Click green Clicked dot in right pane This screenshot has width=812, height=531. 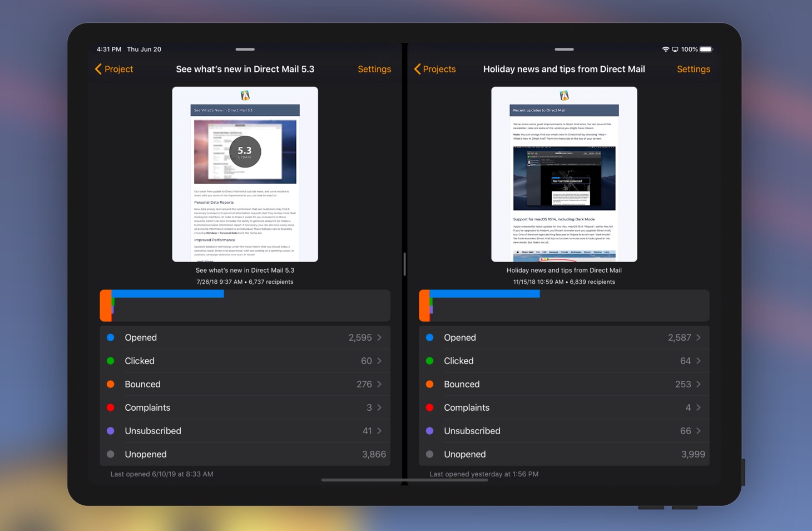coord(430,361)
